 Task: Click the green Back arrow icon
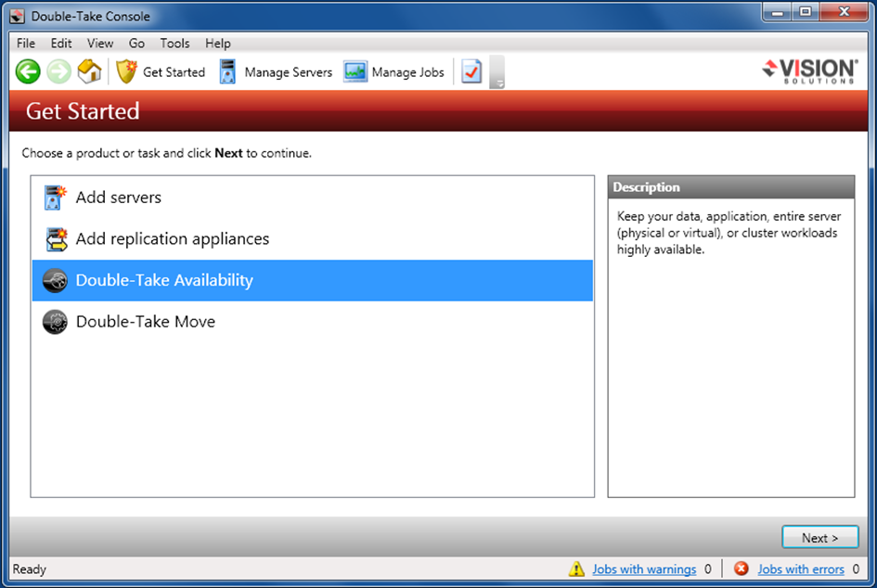[x=28, y=71]
